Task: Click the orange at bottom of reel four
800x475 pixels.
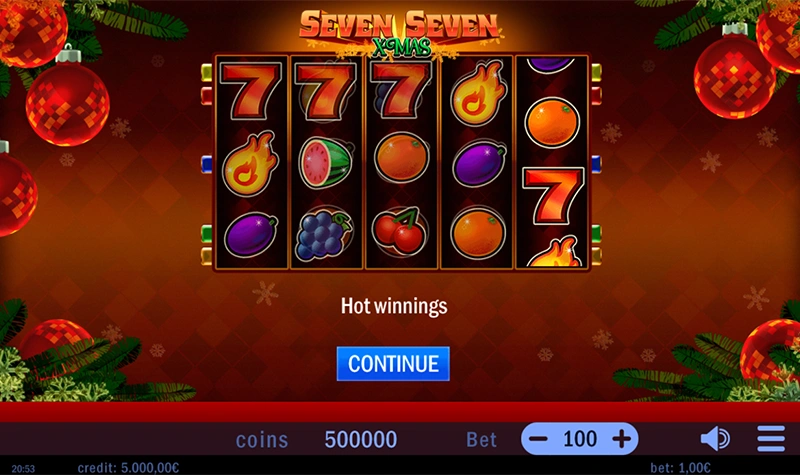Action: 478,232
